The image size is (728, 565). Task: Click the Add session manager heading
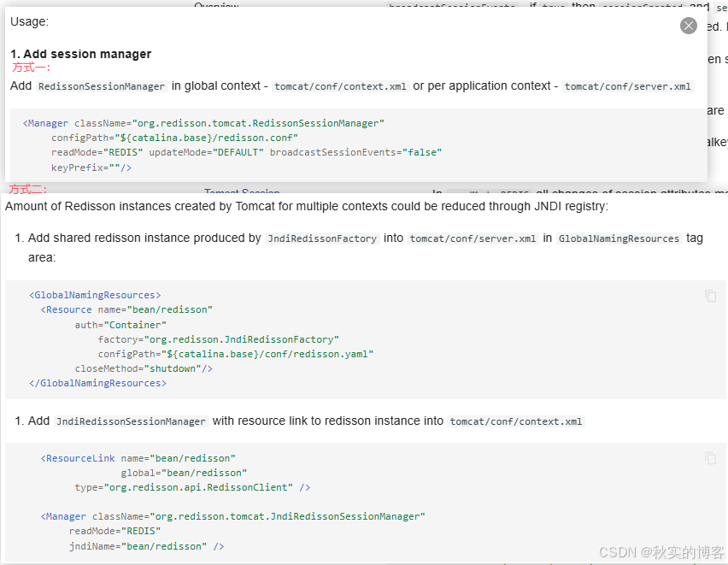pos(81,54)
